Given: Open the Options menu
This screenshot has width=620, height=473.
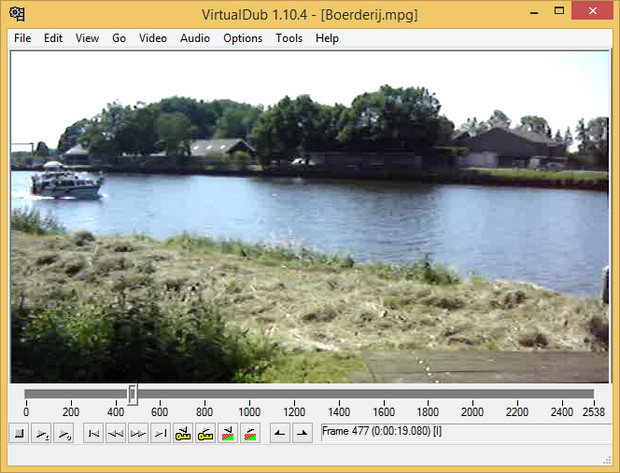Looking at the screenshot, I should 242,38.
